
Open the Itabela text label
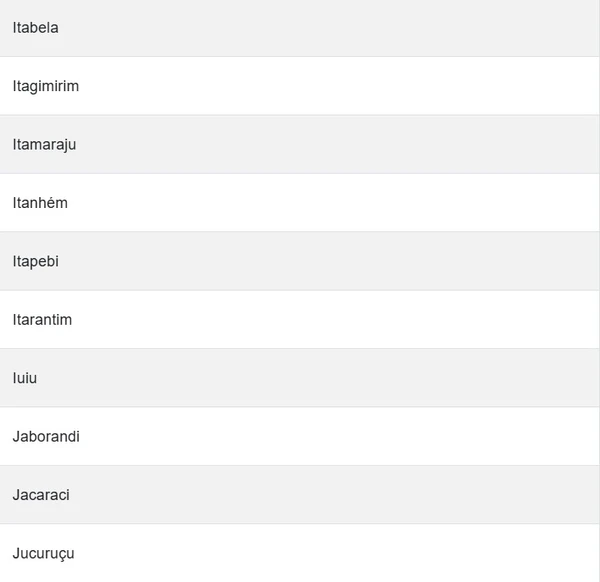[x=36, y=28]
